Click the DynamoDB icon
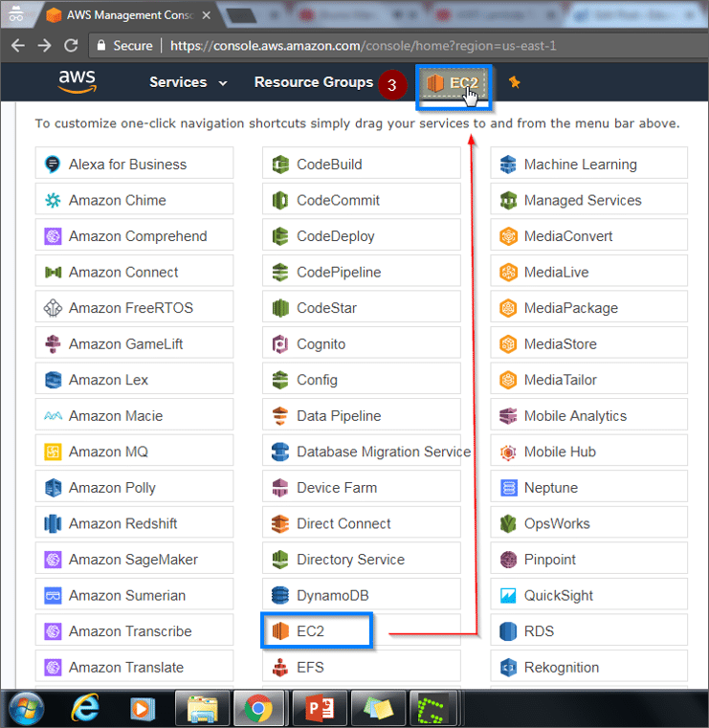Viewport: 709px width, 728px height. tap(280, 595)
